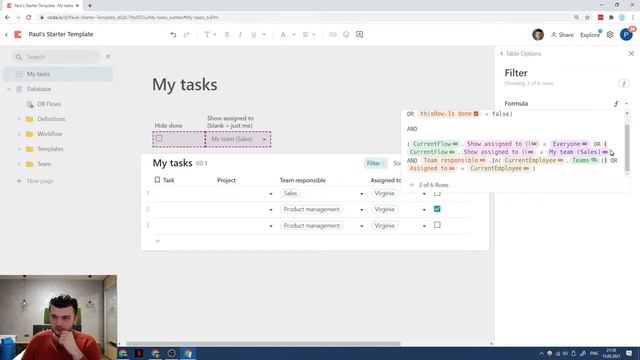Viewport: 640px width, 360px height.
Task: Click the formula editor vertical scrollbar
Action: [x=627, y=147]
